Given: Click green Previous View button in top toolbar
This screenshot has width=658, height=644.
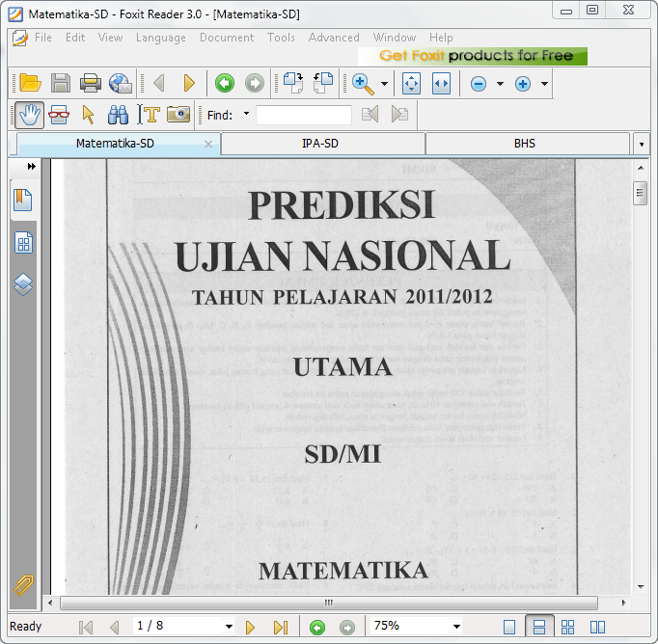Looking at the screenshot, I should (x=225, y=83).
